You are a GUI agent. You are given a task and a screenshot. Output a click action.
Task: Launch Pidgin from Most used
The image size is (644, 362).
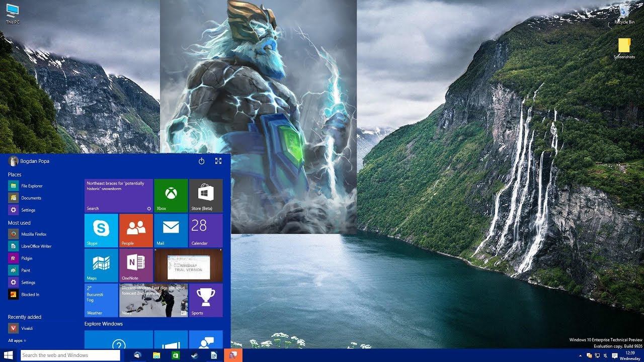21,258
